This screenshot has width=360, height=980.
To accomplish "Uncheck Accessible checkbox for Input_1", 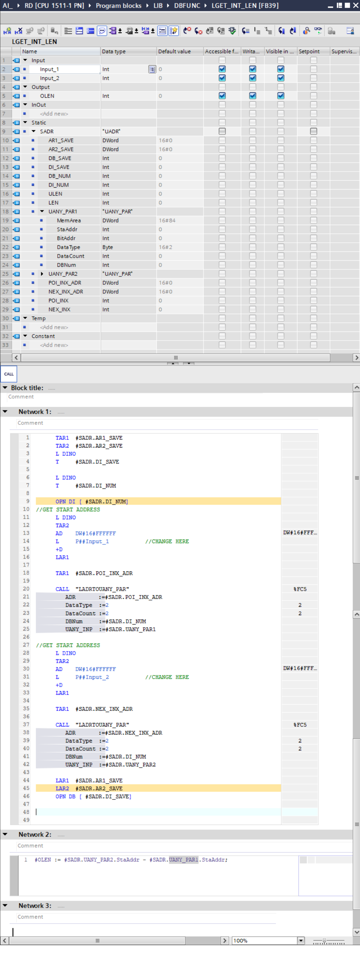I will point(222,69).
